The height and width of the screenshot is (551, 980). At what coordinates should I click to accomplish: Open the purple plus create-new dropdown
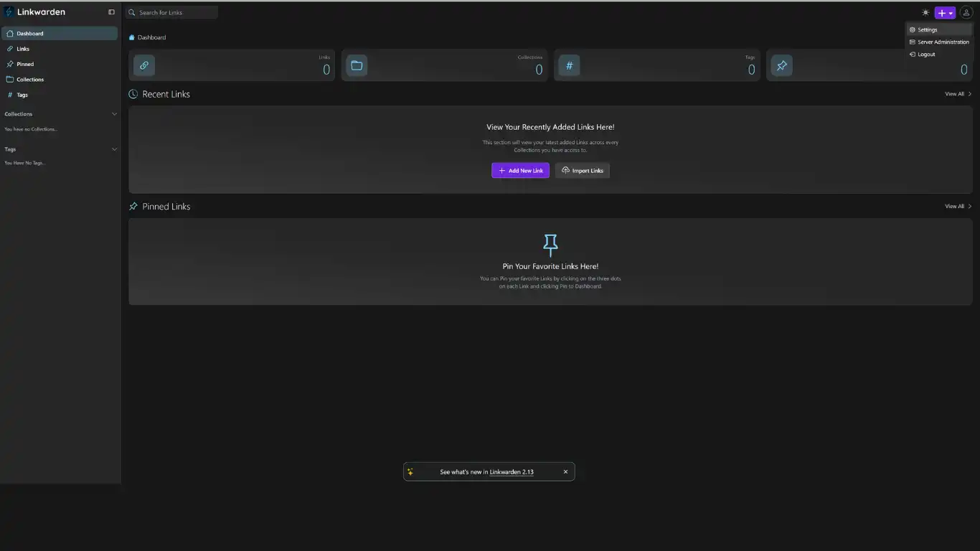coord(944,13)
